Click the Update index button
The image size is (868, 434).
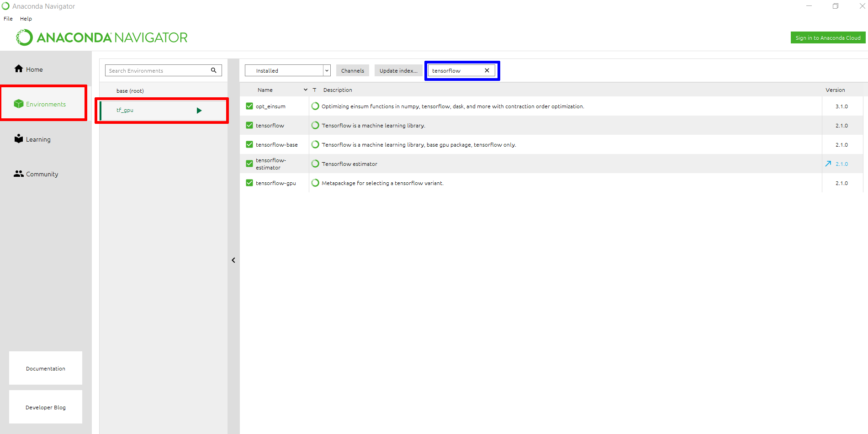click(x=398, y=70)
